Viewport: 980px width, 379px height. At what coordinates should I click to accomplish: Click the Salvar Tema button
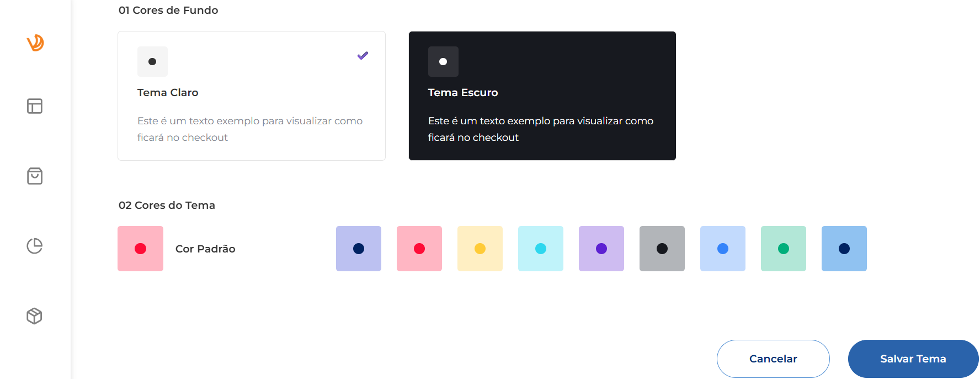click(913, 359)
